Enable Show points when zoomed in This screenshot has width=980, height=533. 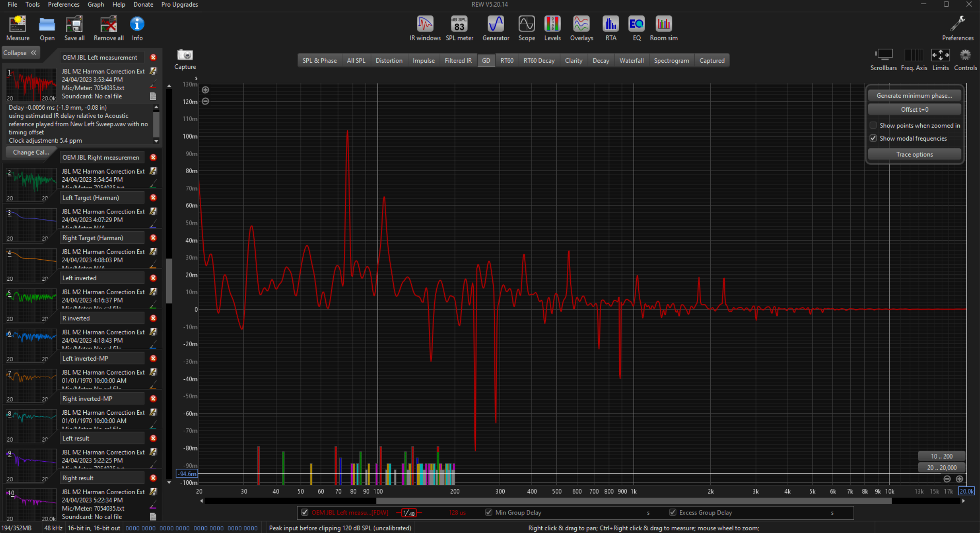point(873,125)
